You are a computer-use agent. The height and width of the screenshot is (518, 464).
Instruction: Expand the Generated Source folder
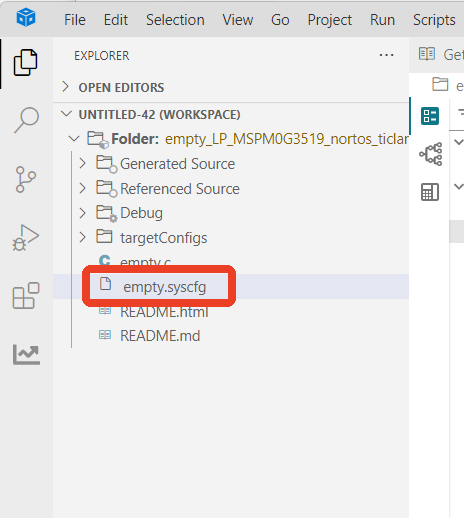pos(82,163)
